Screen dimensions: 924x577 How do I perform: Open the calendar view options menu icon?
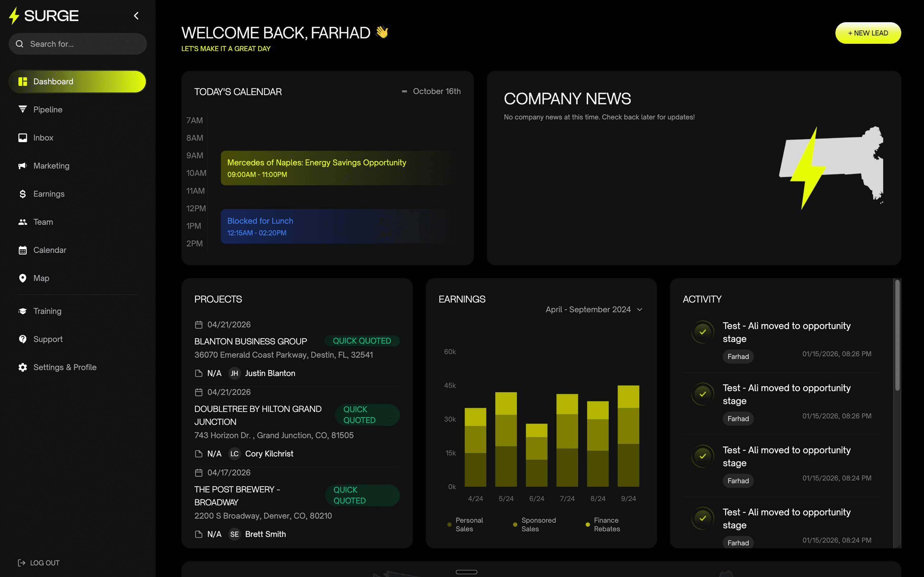(404, 91)
